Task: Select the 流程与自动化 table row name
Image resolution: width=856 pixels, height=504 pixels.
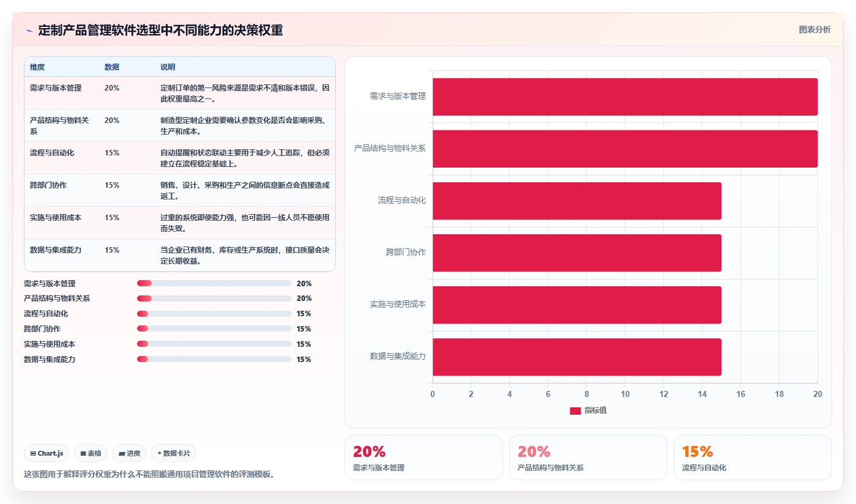Action: [x=52, y=153]
